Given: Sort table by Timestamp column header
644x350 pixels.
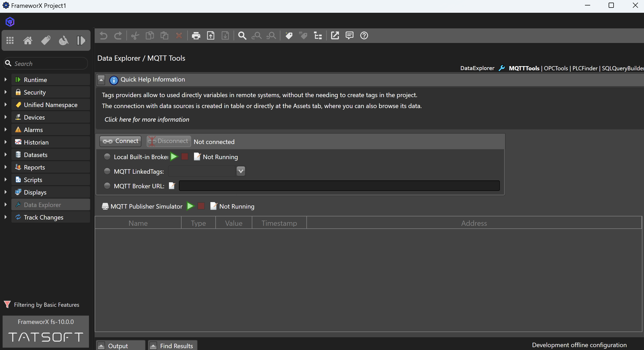Looking at the screenshot, I should (279, 223).
